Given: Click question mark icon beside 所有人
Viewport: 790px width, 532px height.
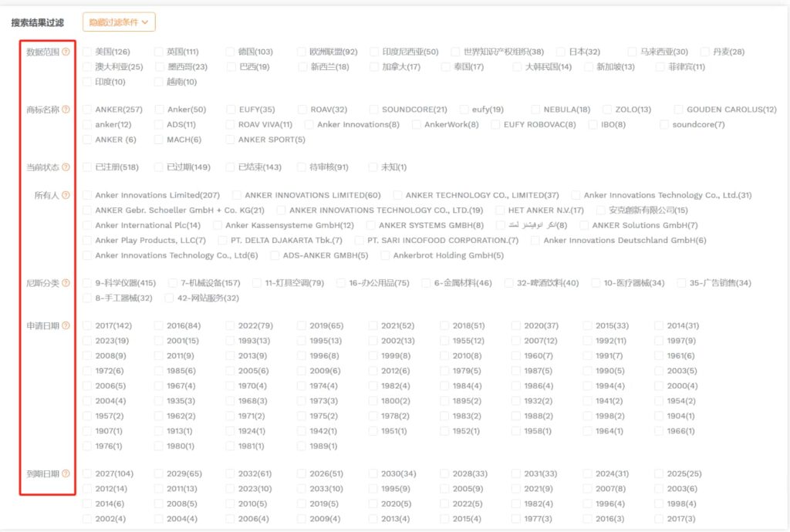Looking at the screenshot, I should pos(66,195).
